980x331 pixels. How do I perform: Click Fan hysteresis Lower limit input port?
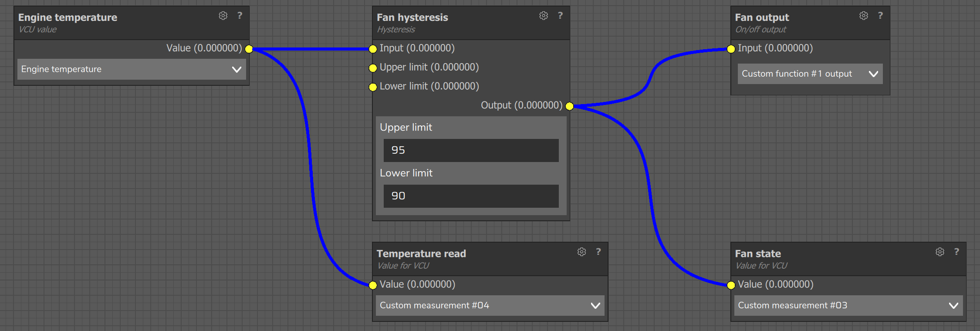click(373, 87)
